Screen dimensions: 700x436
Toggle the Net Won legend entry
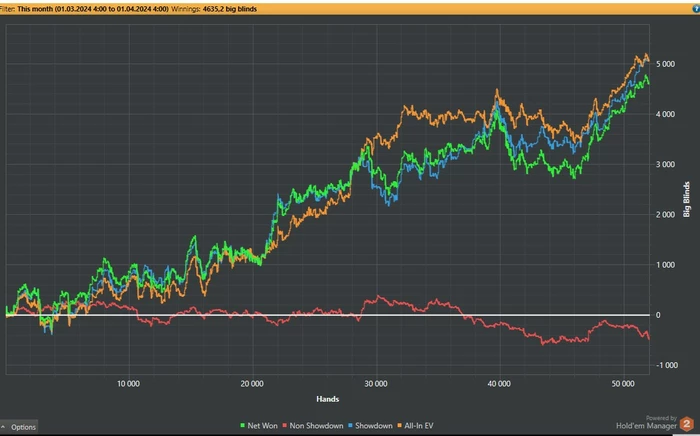click(x=258, y=426)
